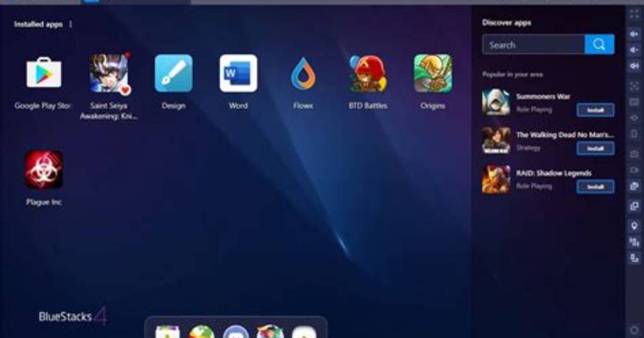Launch BTD Battles game

(x=368, y=74)
